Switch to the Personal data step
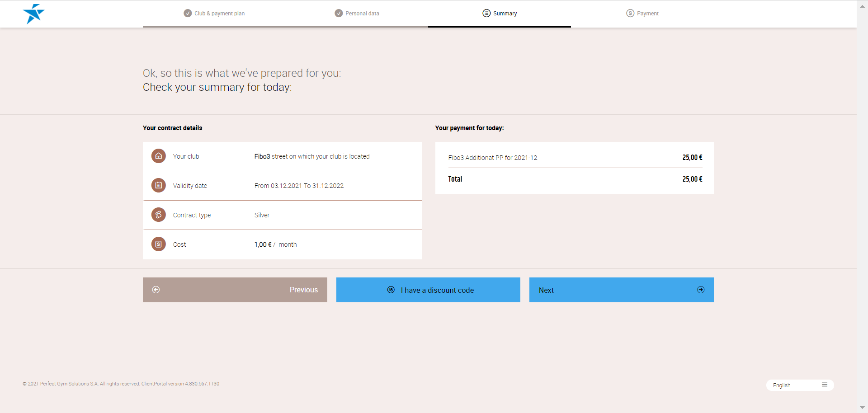The image size is (868, 413). click(362, 14)
